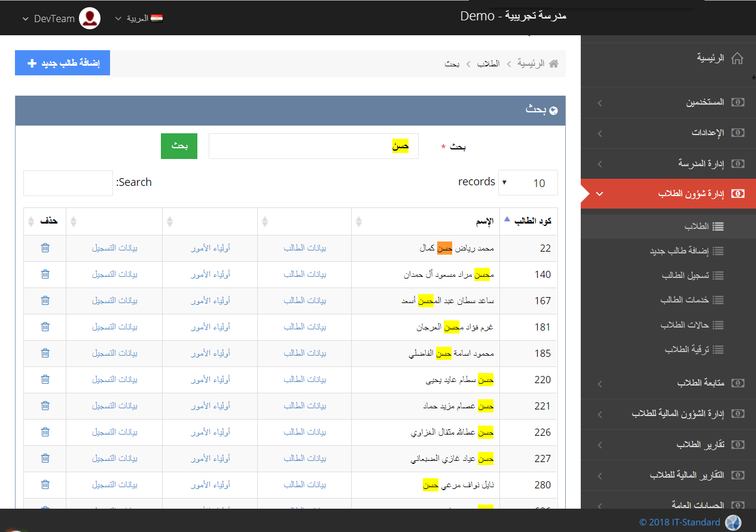The height and width of the screenshot is (532, 756).
Task: Click green بحث search button
Action: coord(179,146)
